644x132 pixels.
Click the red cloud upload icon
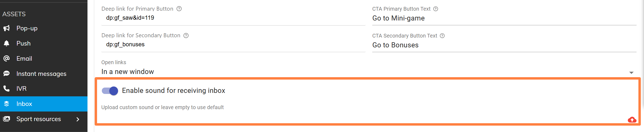click(632, 120)
